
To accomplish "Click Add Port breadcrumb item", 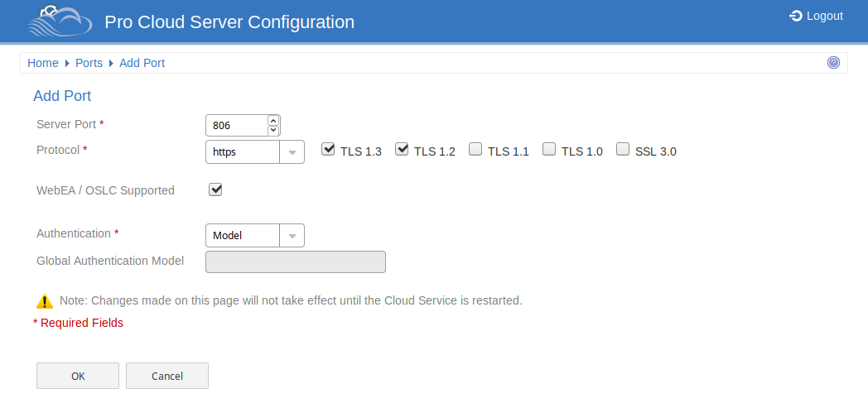I will tap(142, 63).
